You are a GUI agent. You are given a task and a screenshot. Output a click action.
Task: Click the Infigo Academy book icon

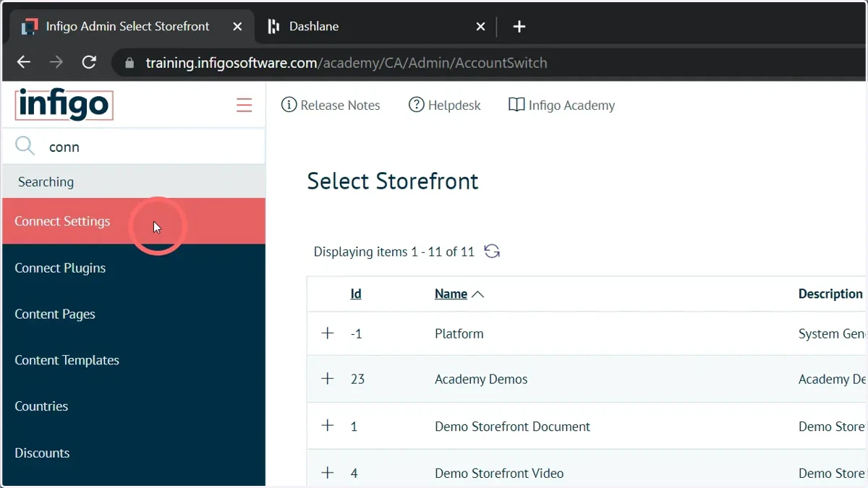point(516,105)
